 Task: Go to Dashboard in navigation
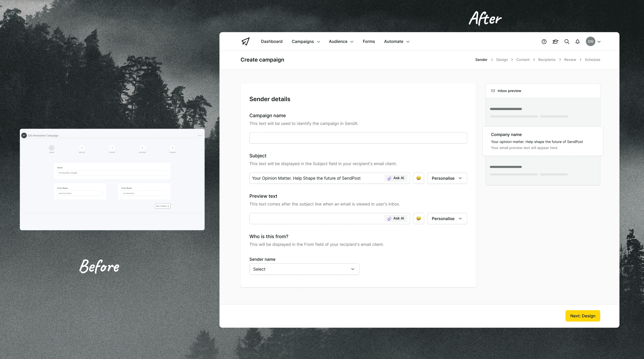pyautogui.click(x=271, y=42)
